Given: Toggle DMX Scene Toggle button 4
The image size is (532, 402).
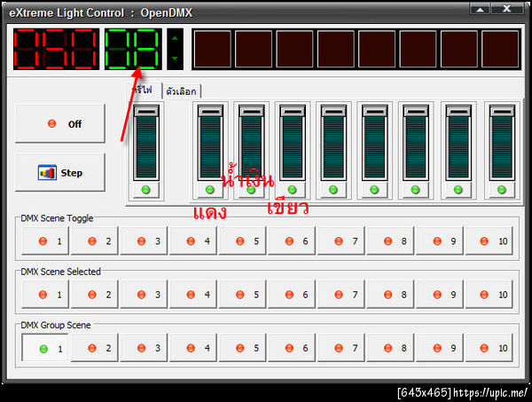Looking at the screenshot, I should point(193,241).
